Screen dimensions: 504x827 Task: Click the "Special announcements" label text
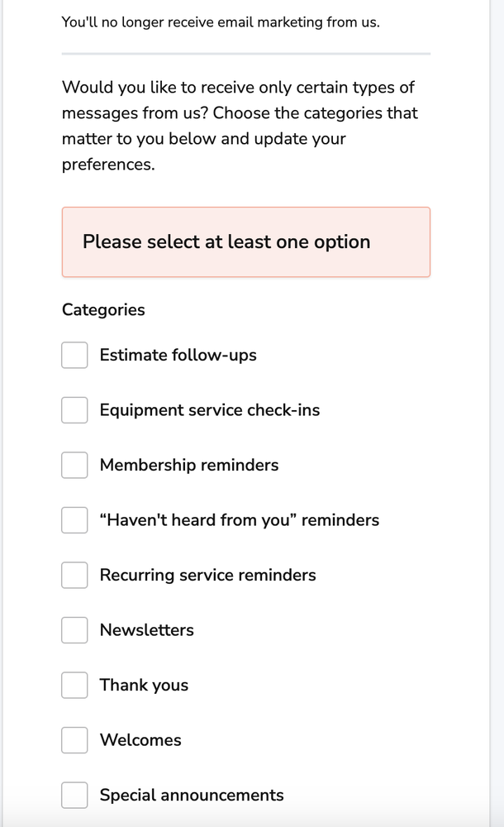[x=191, y=795]
